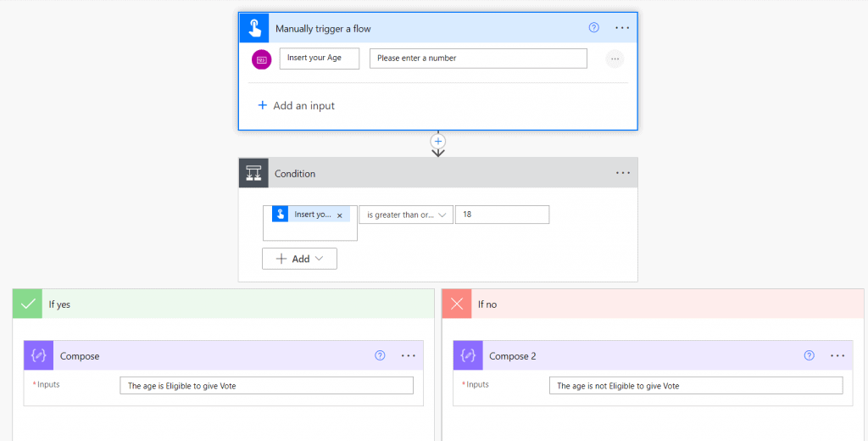Image resolution: width=868 pixels, height=441 pixels.
Task: Click the Condition card title
Action: click(295, 173)
